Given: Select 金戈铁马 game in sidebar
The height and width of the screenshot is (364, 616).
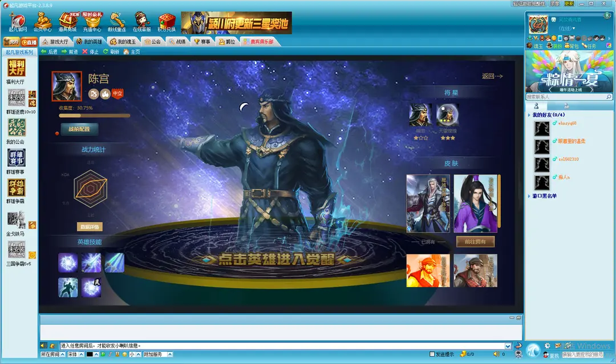Looking at the screenshot, I should pyautogui.click(x=16, y=223).
